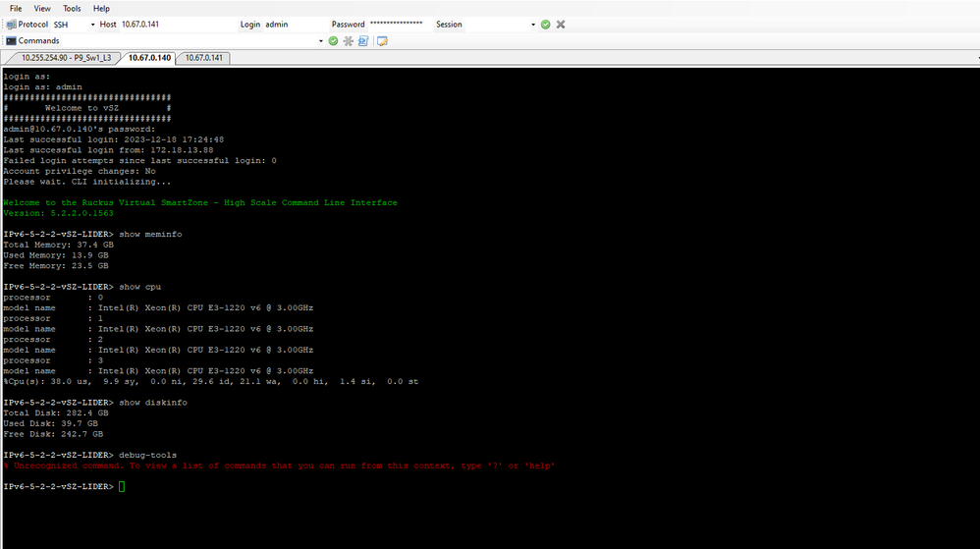Open the notepad edit icon in Commands bar
Image resolution: width=980 pixels, height=549 pixels.
click(382, 41)
